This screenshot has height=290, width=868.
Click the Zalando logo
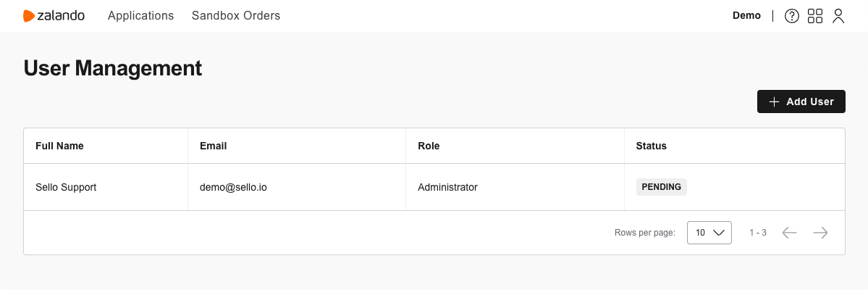tap(54, 16)
